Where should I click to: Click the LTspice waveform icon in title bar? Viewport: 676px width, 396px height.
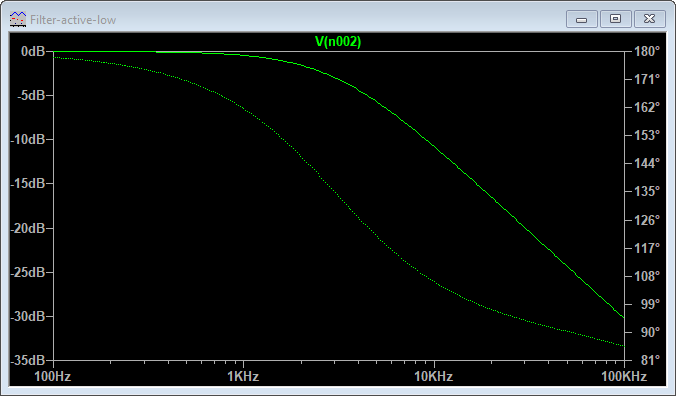(x=18, y=19)
